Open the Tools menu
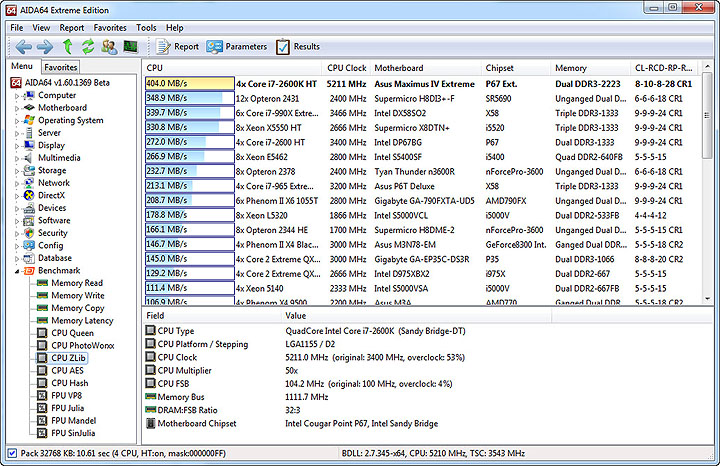 (x=146, y=28)
